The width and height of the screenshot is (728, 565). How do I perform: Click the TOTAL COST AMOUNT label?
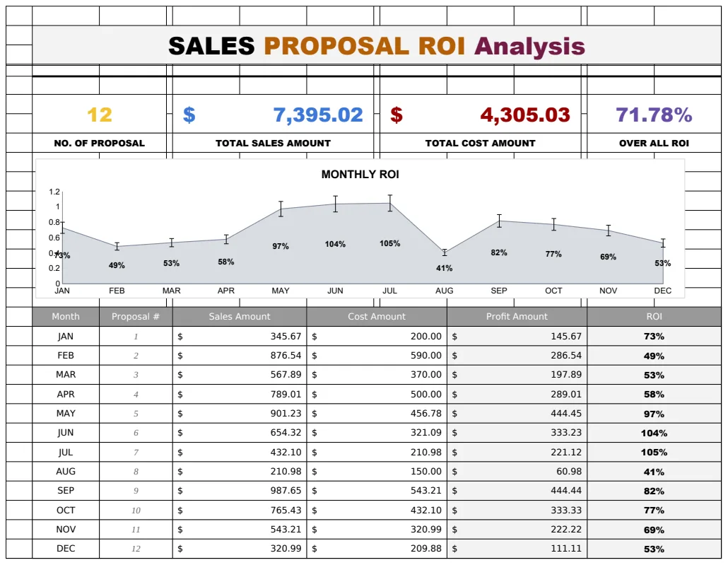coord(480,143)
